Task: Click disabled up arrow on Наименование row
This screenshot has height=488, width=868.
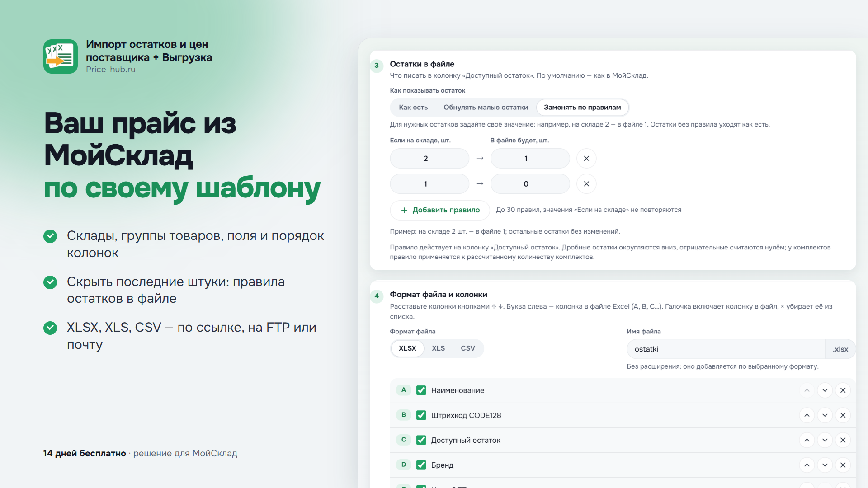Action: 807,390
